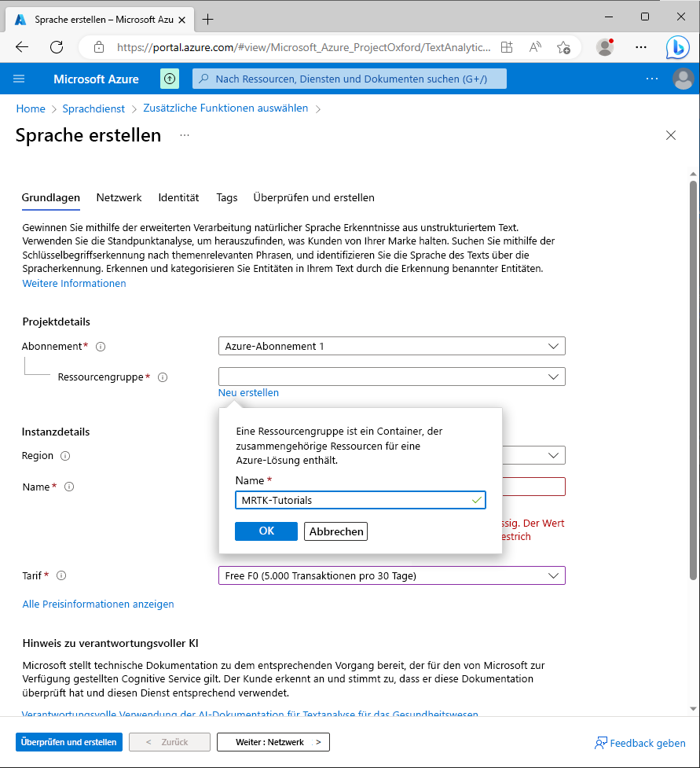
Task: Click the vertical page scrollbar
Action: coord(693,380)
